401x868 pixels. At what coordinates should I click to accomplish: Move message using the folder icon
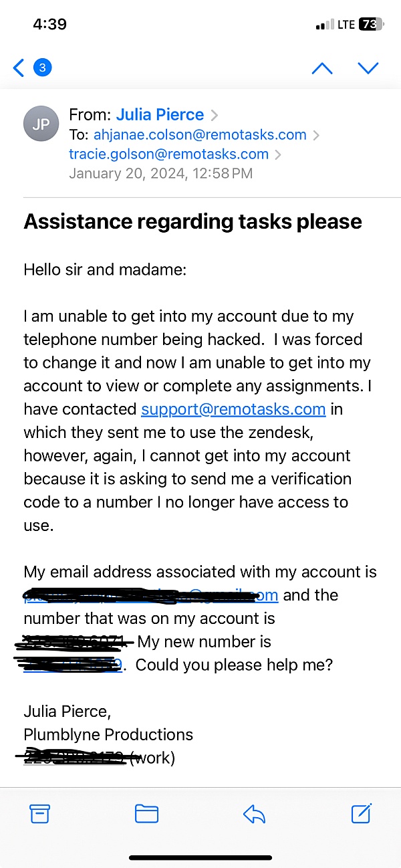(146, 813)
